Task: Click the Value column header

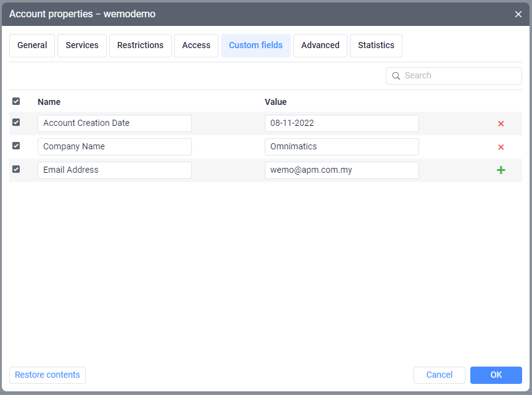Action: pyautogui.click(x=275, y=102)
